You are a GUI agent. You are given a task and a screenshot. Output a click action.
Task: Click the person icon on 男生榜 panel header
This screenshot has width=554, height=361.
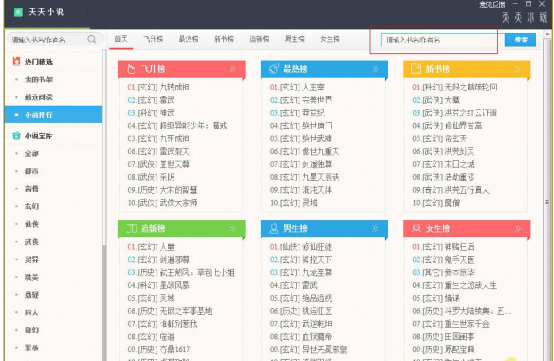(x=274, y=229)
